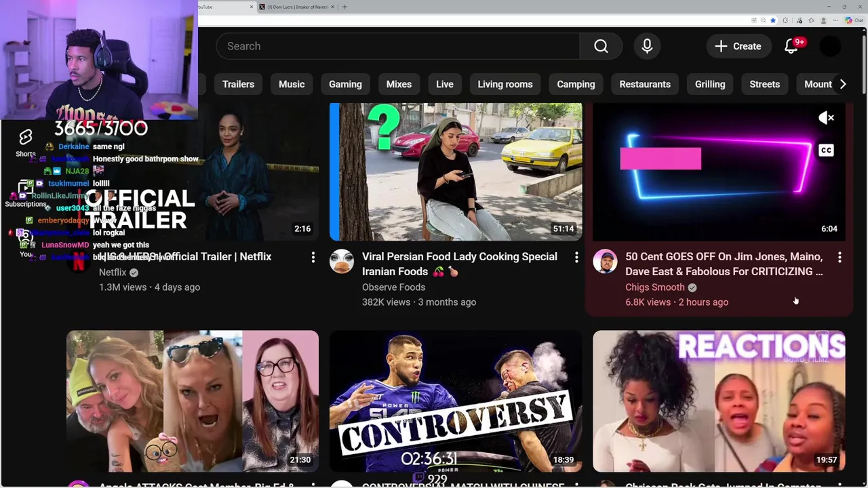The width and height of the screenshot is (868, 488).
Task: Play the REACTIONS video thumbnail
Action: [x=719, y=401]
